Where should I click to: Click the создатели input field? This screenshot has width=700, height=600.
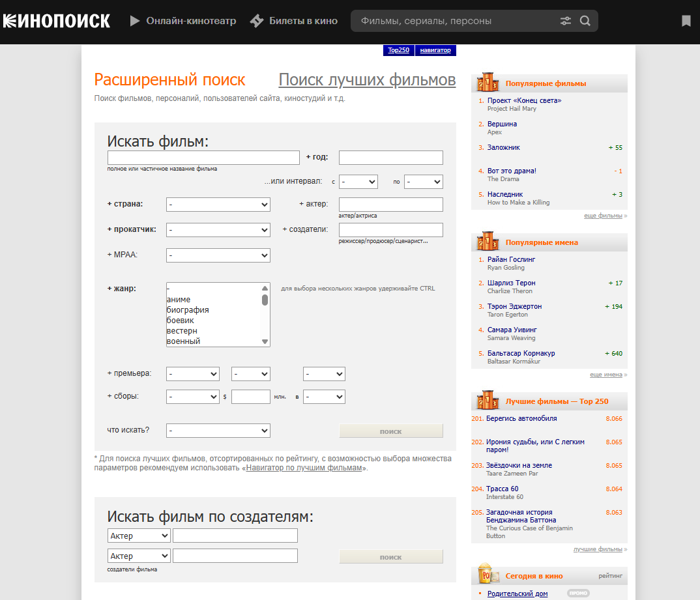(x=391, y=230)
